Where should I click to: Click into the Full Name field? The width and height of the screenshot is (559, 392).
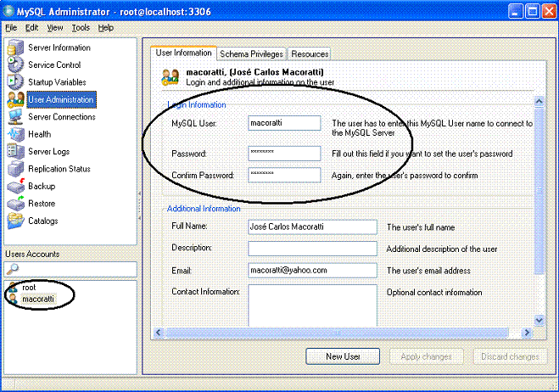pos(312,227)
